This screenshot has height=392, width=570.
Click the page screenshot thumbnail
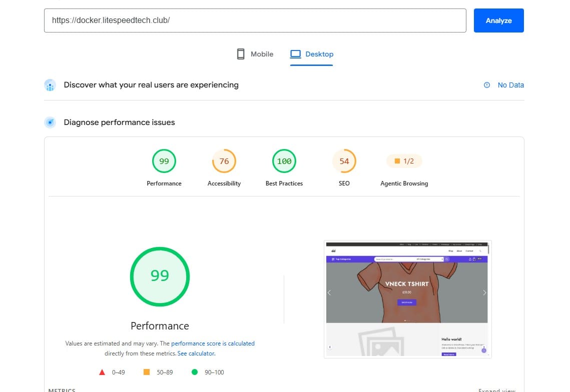pyautogui.click(x=407, y=299)
